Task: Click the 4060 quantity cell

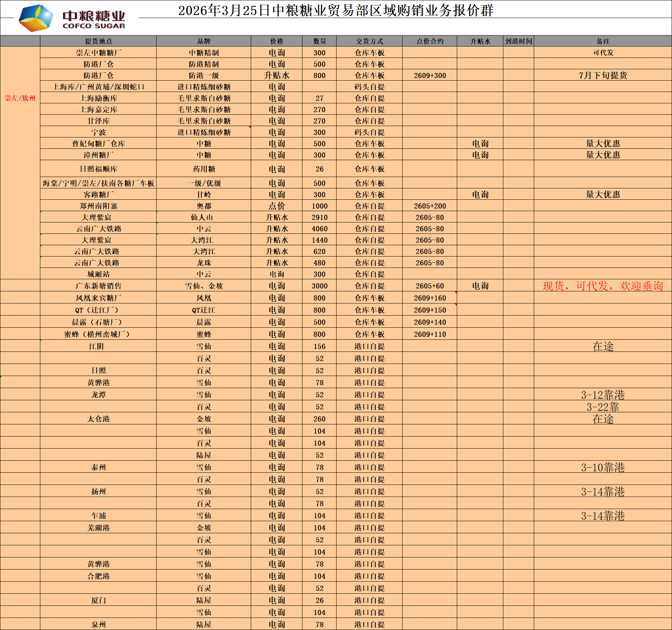Action: pos(319,228)
